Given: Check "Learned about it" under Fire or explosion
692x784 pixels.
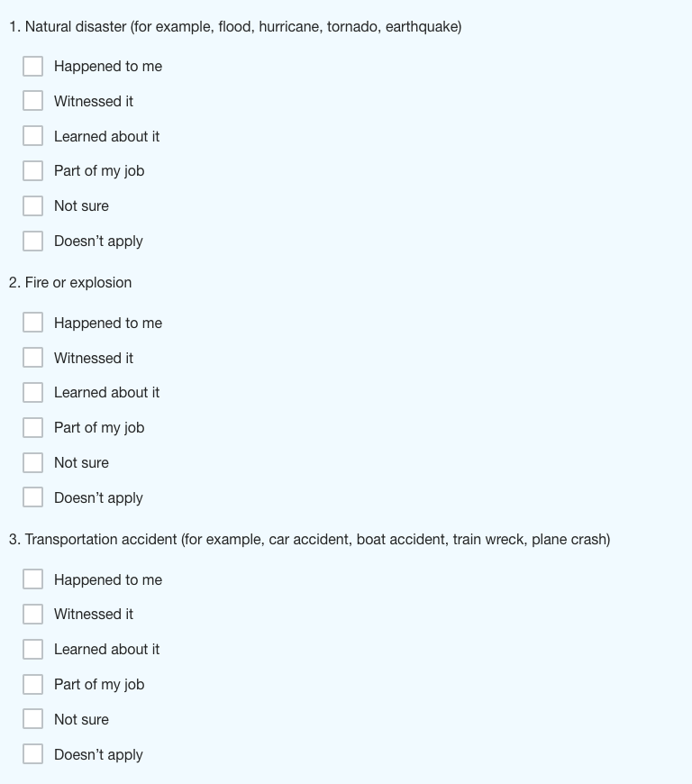Looking at the screenshot, I should [x=33, y=392].
